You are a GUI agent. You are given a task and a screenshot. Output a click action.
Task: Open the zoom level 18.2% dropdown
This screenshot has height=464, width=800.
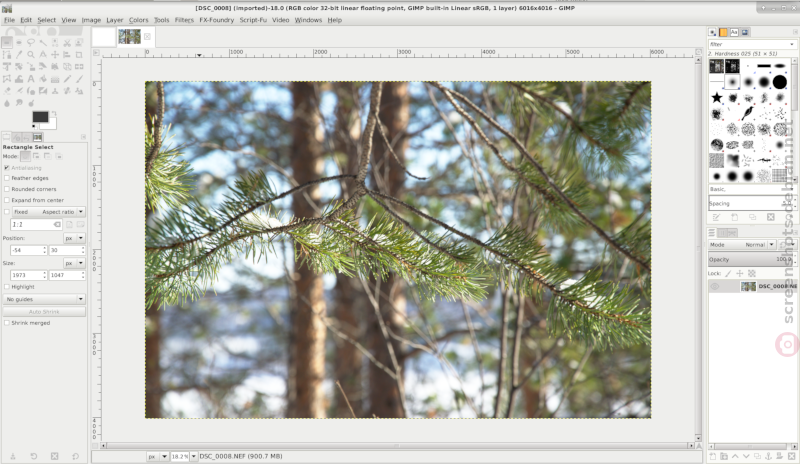tap(194, 456)
